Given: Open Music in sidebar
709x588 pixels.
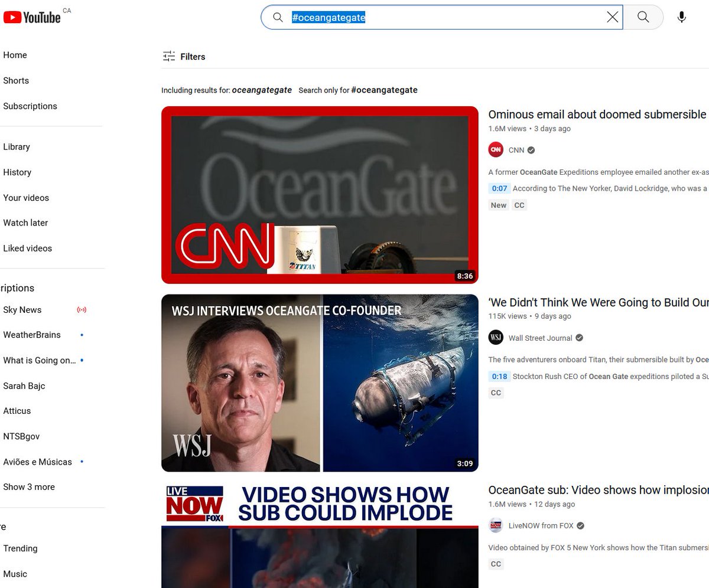Looking at the screenshot, I should [15, 574].
